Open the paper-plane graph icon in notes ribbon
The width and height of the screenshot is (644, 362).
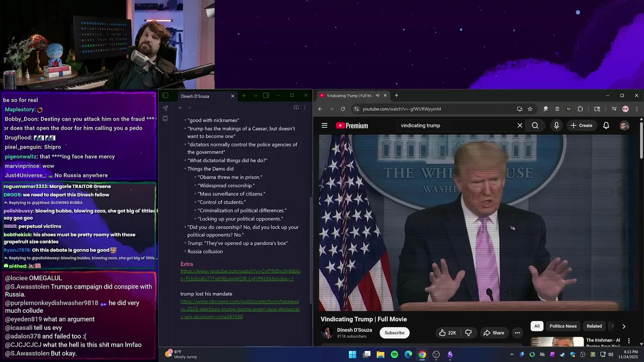pos(165,108)
